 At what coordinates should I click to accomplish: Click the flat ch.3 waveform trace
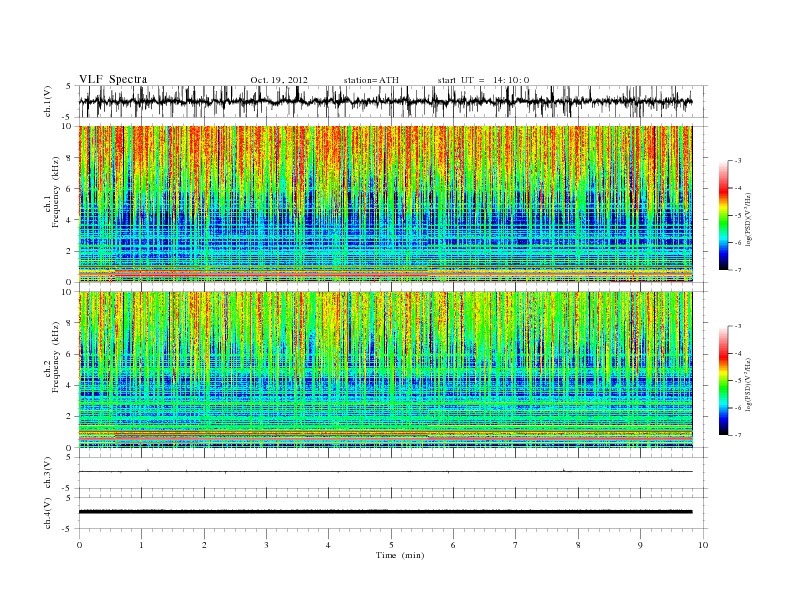click(x=385, y=471)
